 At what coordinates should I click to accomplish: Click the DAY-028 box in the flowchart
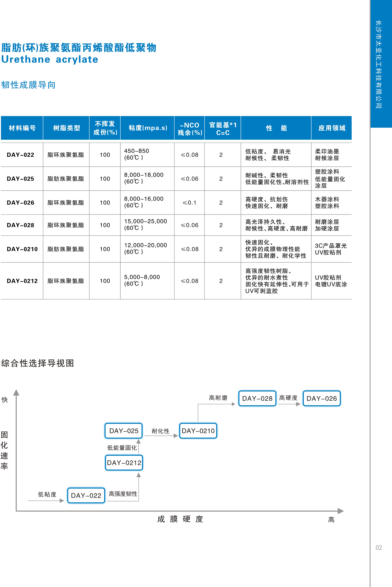tap(257, 398)
